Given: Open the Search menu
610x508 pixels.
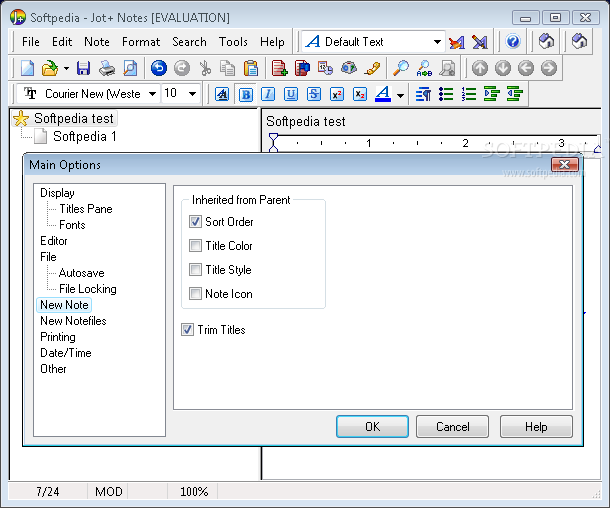Looking at the screenshot, I should tap(189, 42).
